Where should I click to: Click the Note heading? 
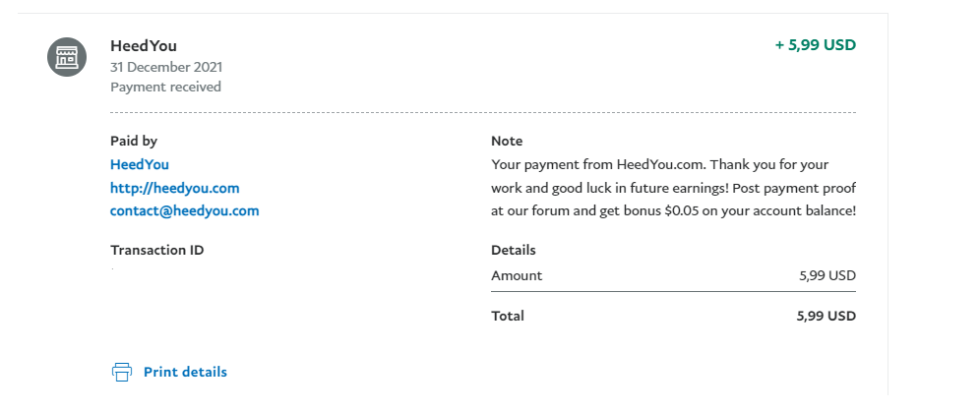(507, 141)
